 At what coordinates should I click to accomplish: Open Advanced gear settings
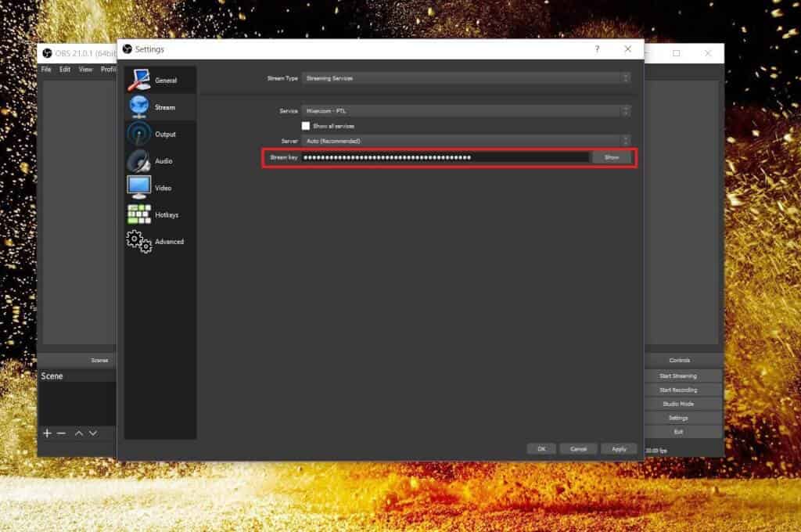click(x=160, y=241)
